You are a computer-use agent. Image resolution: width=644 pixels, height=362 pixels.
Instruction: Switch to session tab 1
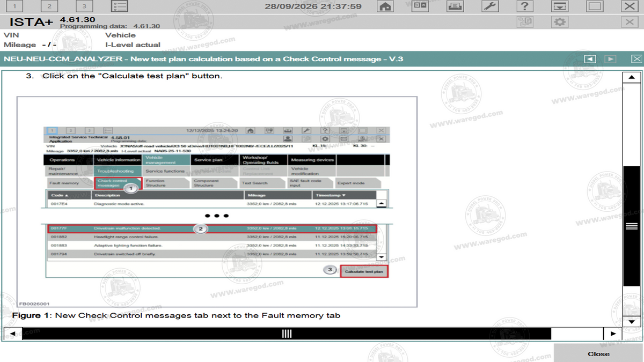coord(14,6)
